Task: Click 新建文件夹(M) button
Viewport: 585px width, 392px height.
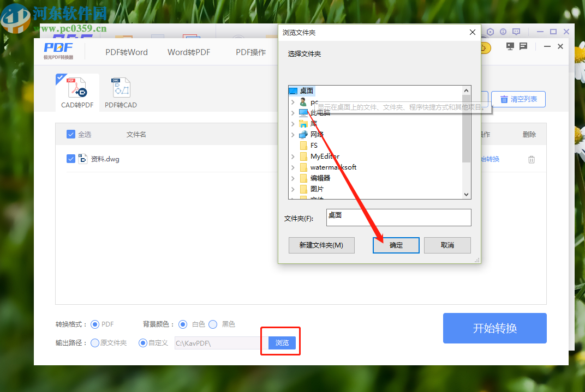Action: click(x=321, y=245)
